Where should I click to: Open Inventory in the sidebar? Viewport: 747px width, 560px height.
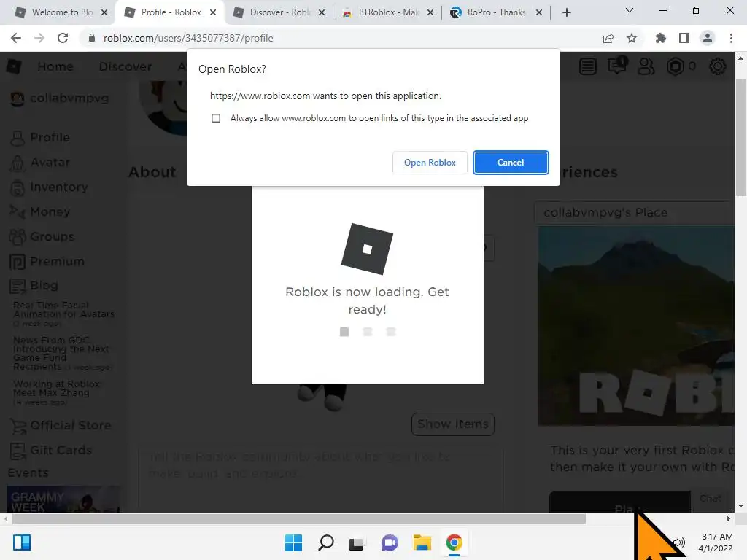49,187
